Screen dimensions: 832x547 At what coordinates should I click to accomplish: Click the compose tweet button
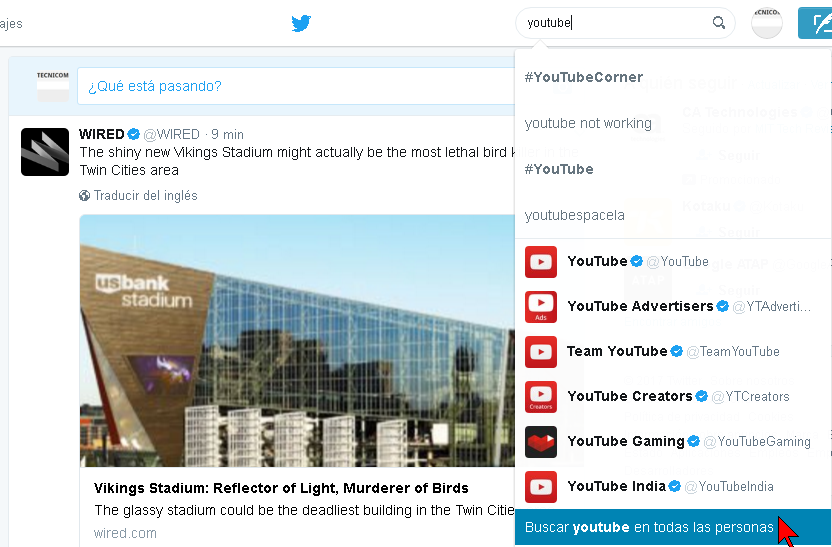point(815,23)
